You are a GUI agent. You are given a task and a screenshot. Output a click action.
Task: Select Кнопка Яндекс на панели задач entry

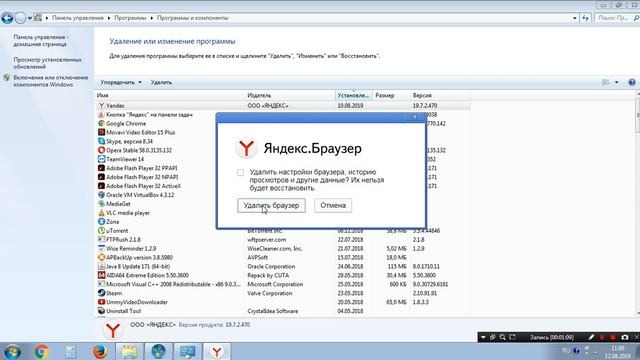[149, 115]
